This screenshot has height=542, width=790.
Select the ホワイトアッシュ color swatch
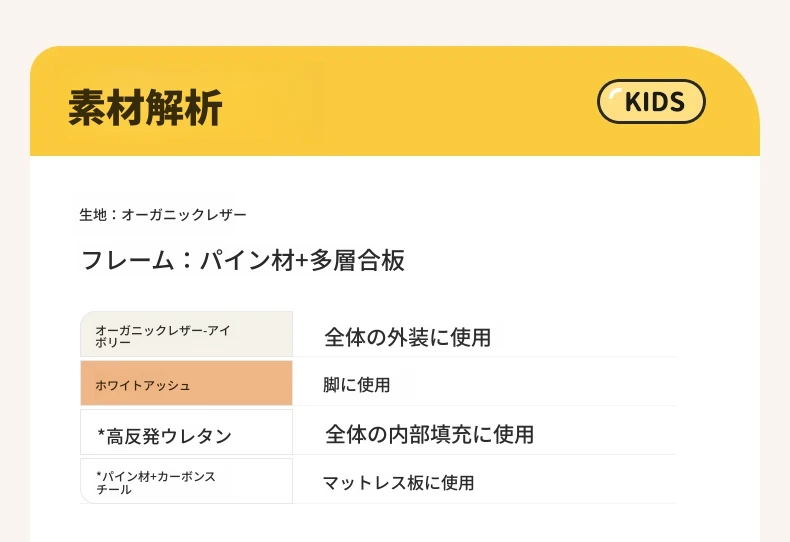coord(186,383)
